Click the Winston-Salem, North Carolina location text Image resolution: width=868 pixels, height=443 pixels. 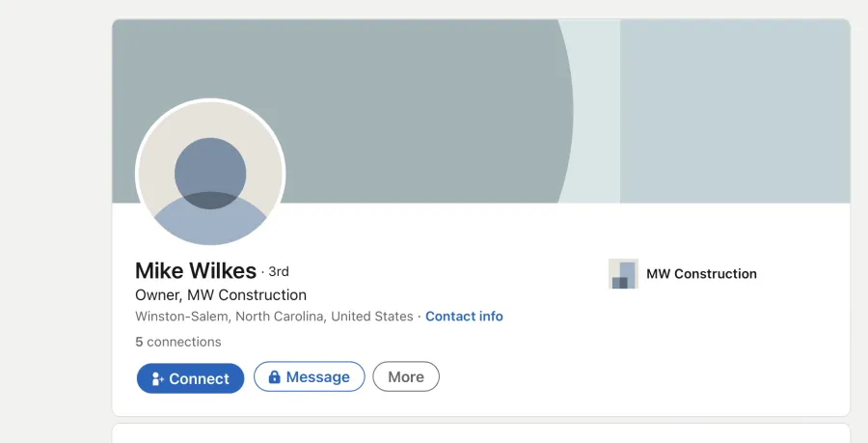[274, 317]
